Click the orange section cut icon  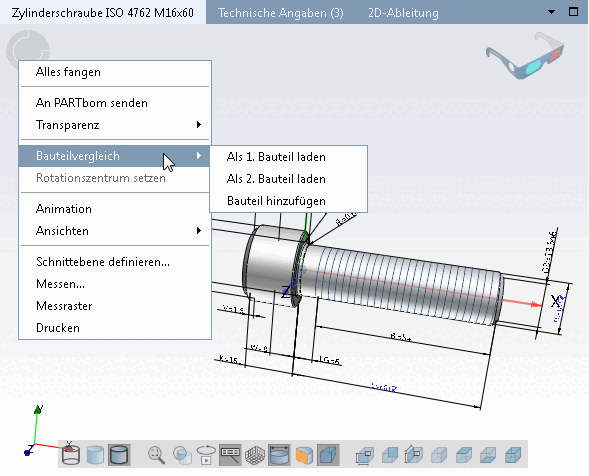(x=304, y=455)
